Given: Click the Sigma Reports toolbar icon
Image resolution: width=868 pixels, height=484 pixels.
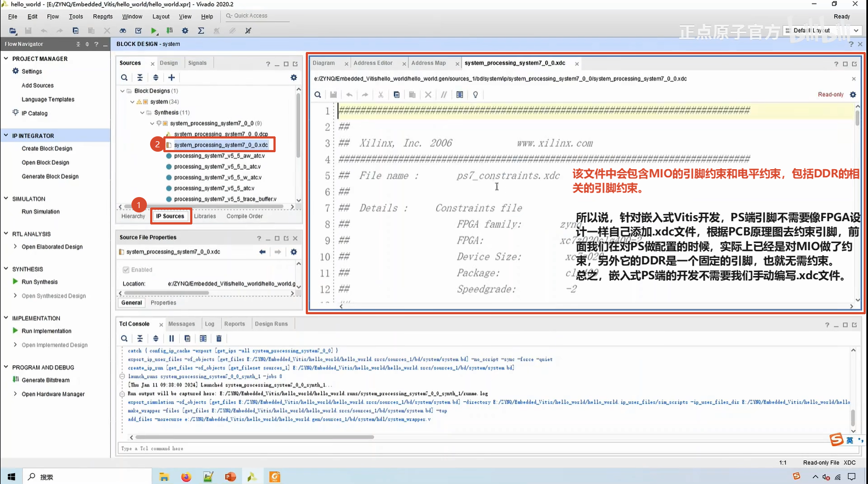Looking at the screenshot, I should 201,31.
